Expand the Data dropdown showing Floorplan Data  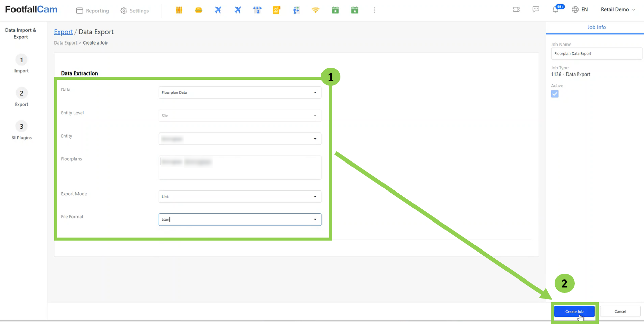(x=240, y=93)
